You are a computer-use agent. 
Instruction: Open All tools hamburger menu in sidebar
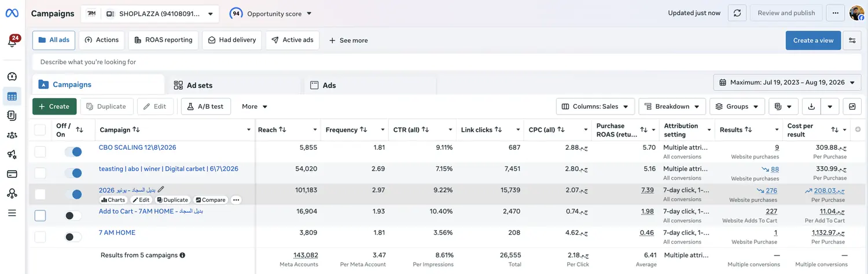coord(12,213)
